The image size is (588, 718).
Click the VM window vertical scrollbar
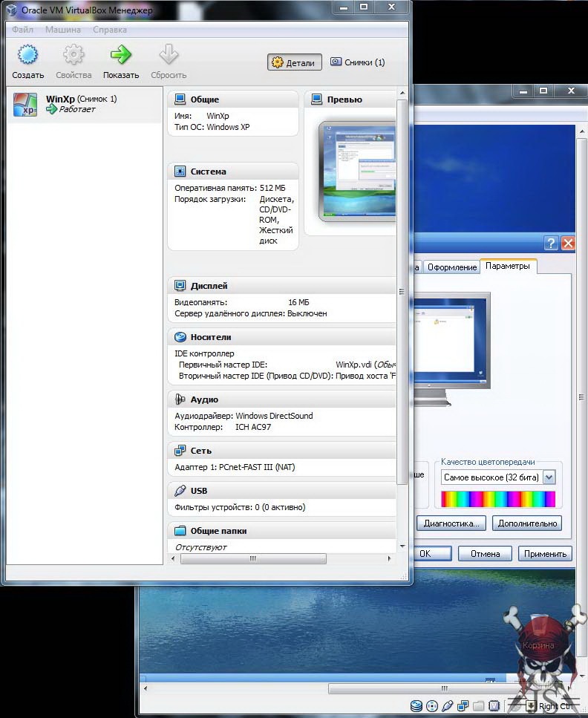[583, 397]
